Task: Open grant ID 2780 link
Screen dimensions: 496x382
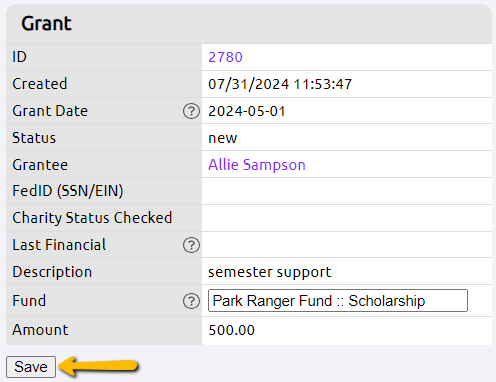Action: coord(225,57)
